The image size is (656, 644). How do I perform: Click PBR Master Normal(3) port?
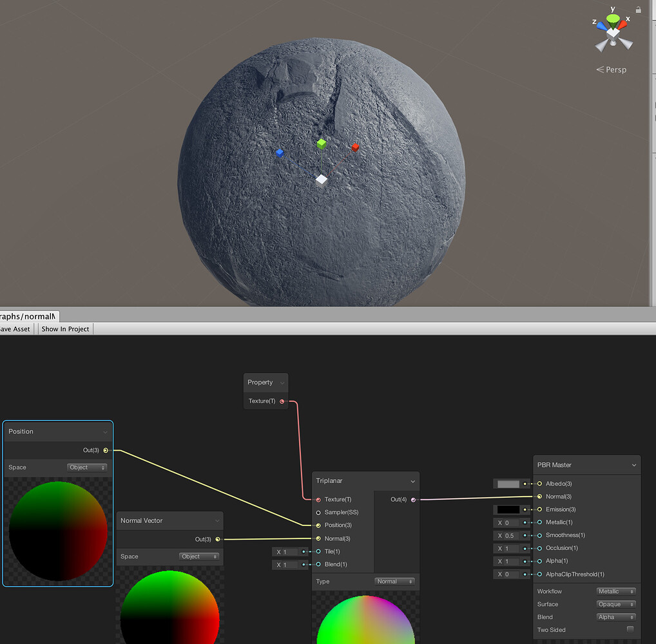[540, 497]
